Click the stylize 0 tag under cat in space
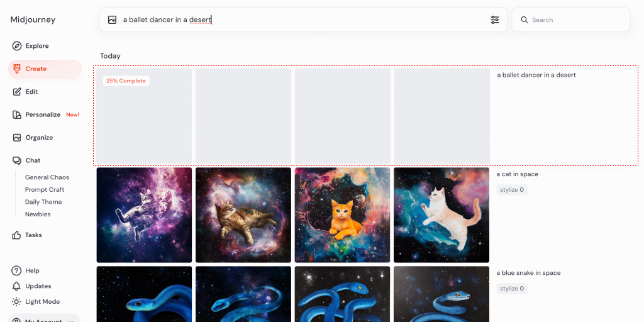644x322 pixels. pos(512,190)
